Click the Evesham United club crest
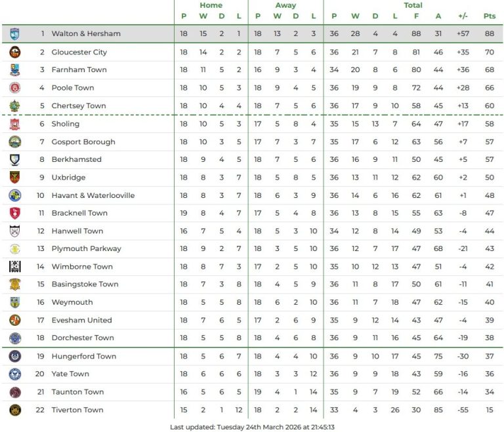Viewport: 504px width, 432px height. (x=14, y=320)
